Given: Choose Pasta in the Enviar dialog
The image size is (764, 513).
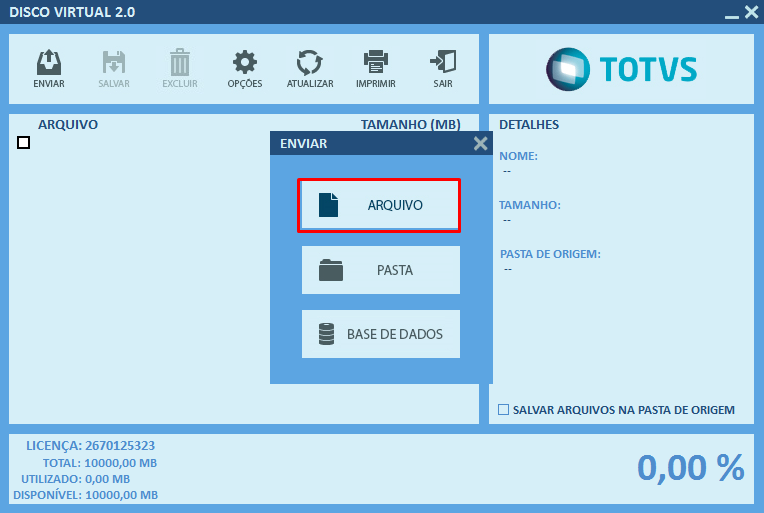Looking at the screenshot, I should (381, 270).
